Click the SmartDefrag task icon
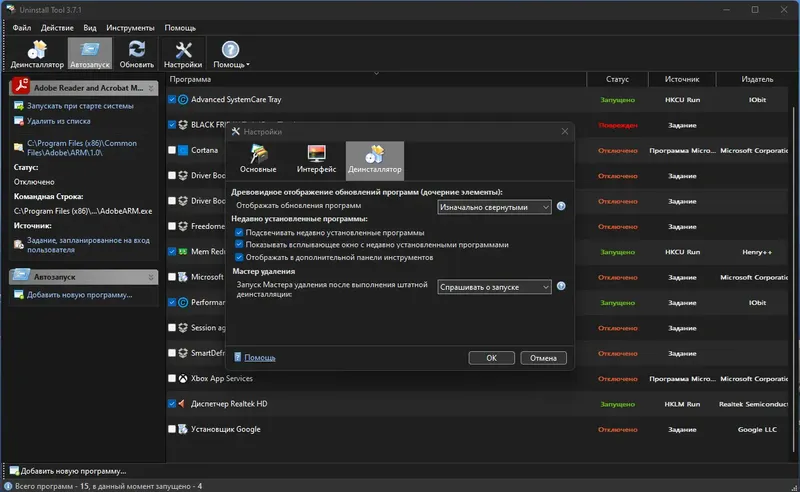This screenshot has width=800, height=492. pyautogui.click(x=183, y=353)
